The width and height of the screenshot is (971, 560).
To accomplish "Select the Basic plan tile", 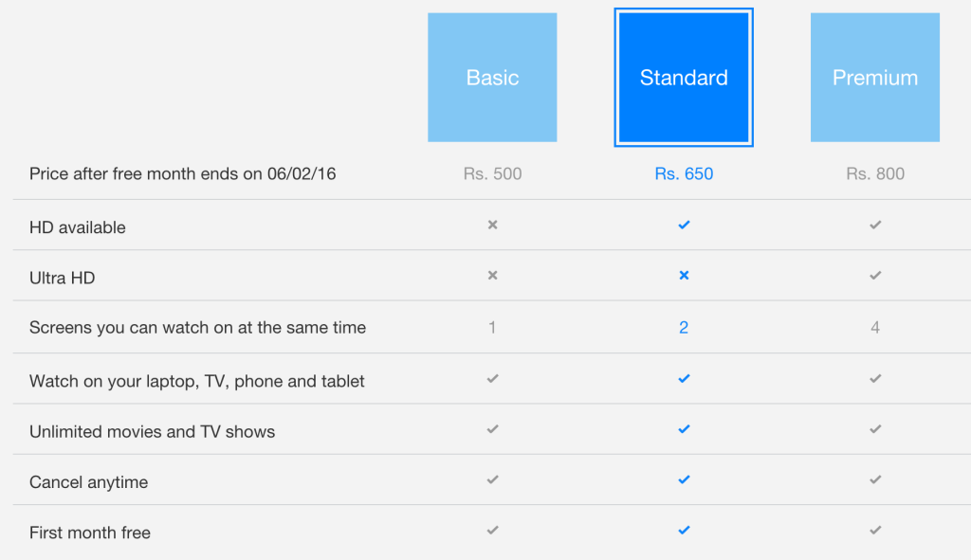I will click(x=492, y=78).
